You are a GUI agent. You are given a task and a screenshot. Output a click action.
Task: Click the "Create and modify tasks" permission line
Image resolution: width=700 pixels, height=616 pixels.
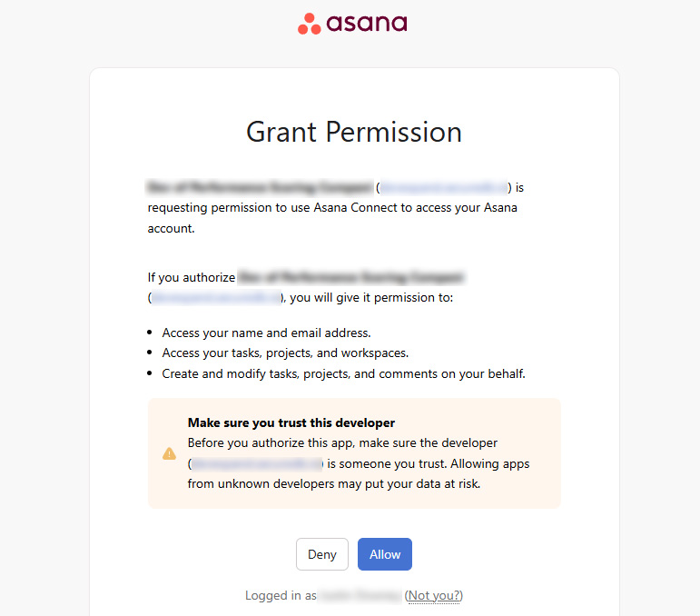[343, 373]
